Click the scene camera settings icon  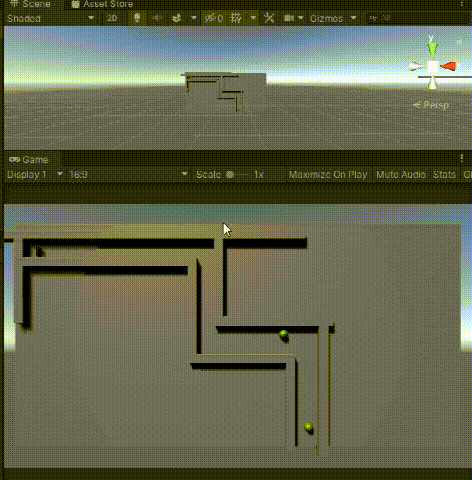[289, 18]
